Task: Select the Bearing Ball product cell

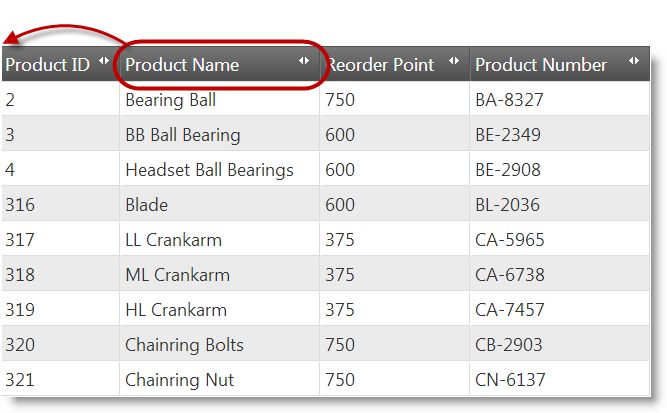Action: click(170, 100)
